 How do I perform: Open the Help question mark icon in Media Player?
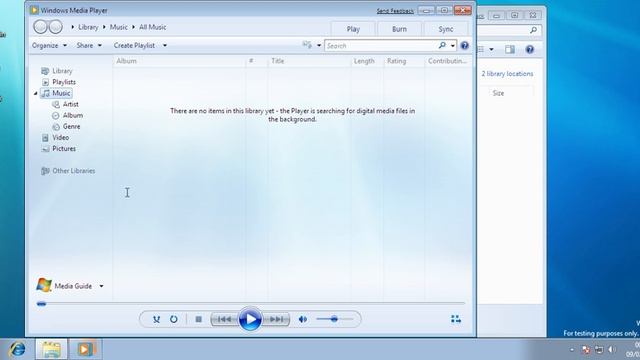click(x=464, y=46)
